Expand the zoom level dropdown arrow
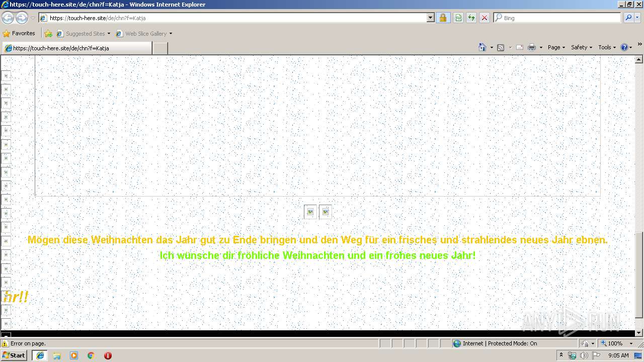 coord(631,343)
